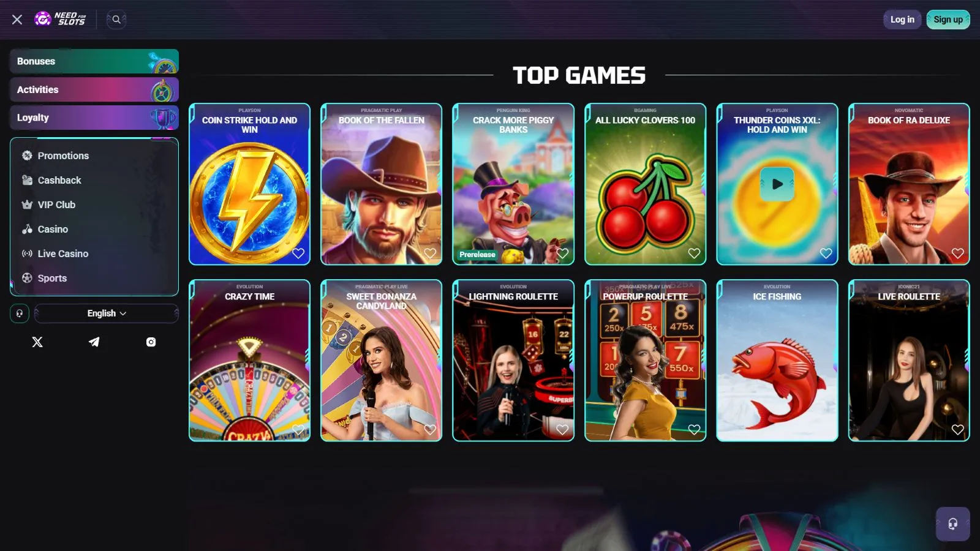Click the Log in button
980x551 pixels.
[x=902, y=20]
